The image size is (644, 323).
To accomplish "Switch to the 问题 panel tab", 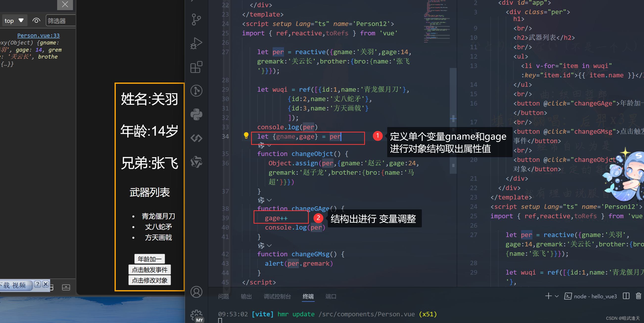I will tap(223, 296).
